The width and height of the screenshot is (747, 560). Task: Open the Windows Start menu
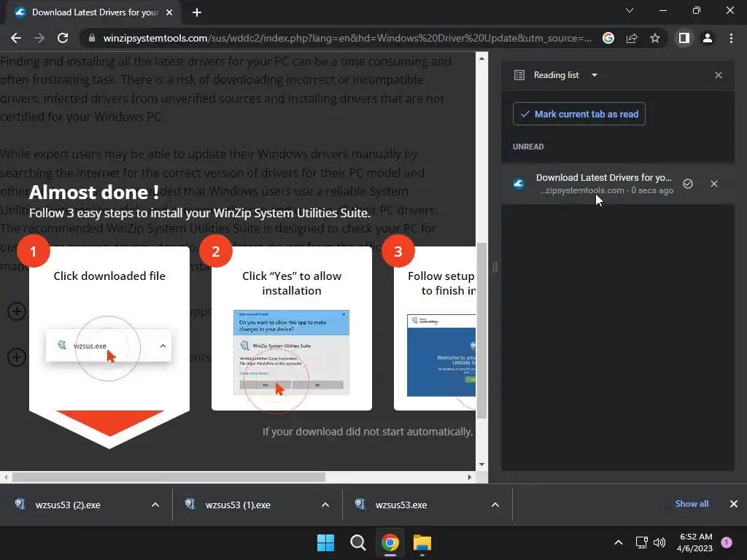pos(326,542)
